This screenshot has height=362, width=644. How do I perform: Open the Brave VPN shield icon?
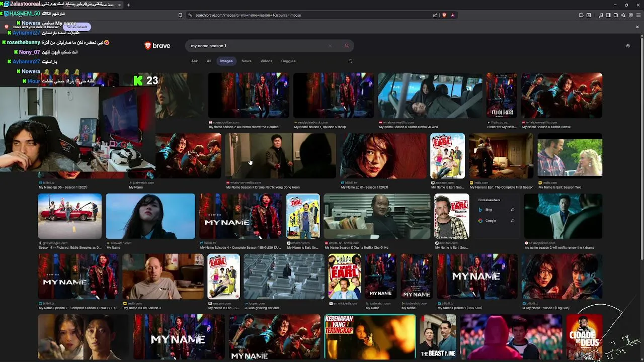coord(631,15)
